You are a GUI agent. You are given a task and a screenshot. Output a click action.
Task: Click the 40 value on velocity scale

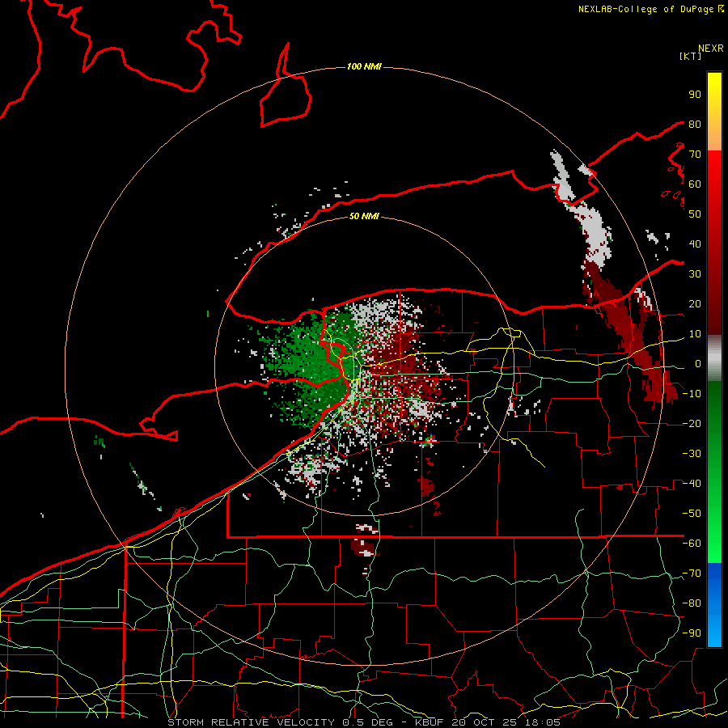(x=695, y=243)
